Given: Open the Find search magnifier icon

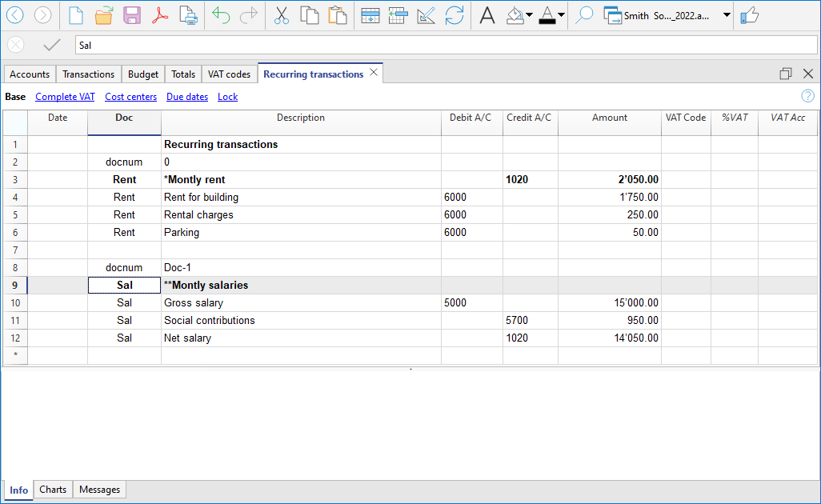Looking at the screenshot, I should pyautogui.click(x=583, y=15).
